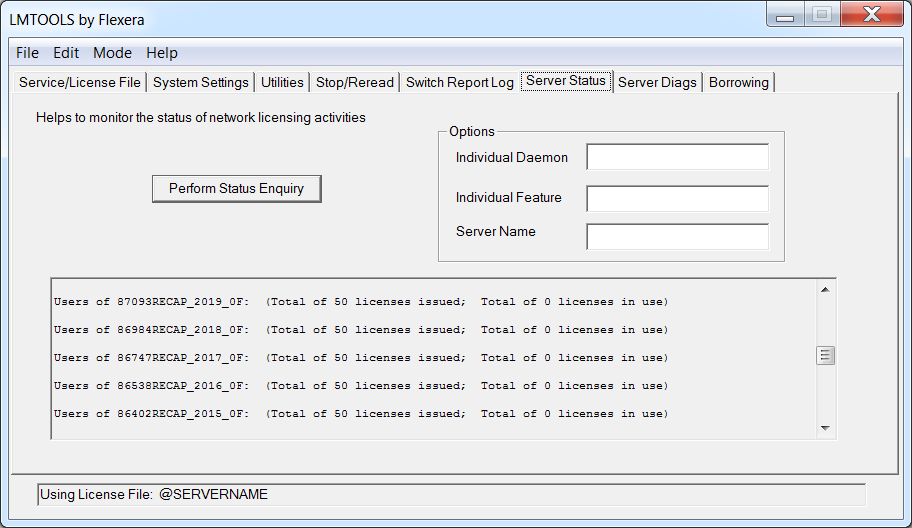
Task: Click the 86402RECAP_2015_0F license line
Action: tap(361, 413)
